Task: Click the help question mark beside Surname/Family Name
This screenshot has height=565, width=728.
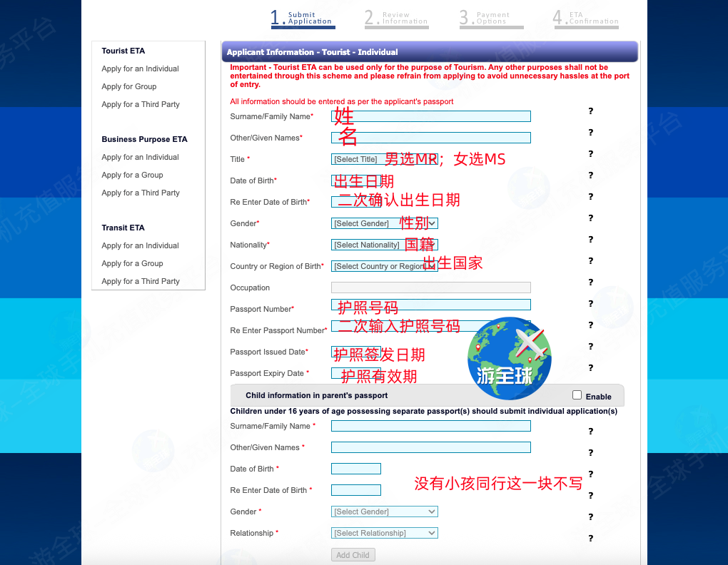Action: pyautogui.click(x=591, y=111)
